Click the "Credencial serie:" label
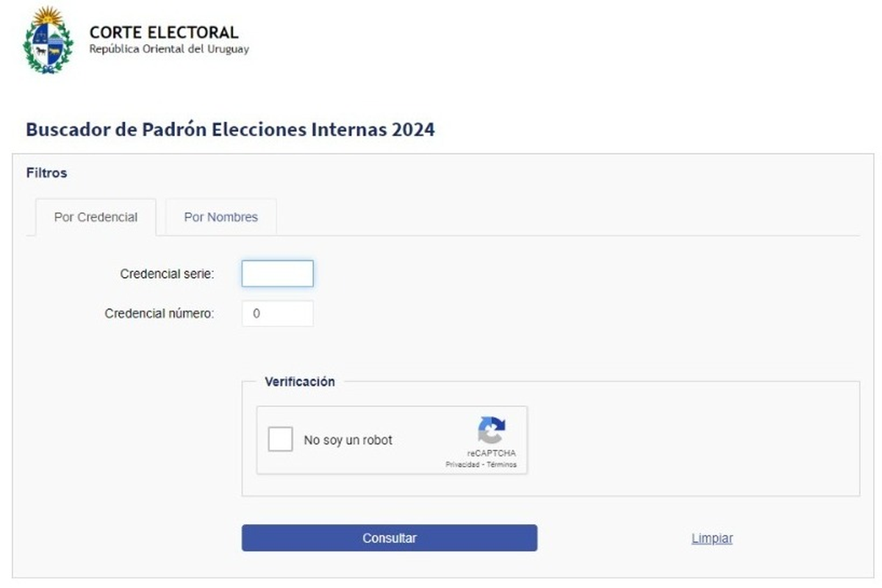This screenshot has width=882, height=588. (x=167, y=273)
